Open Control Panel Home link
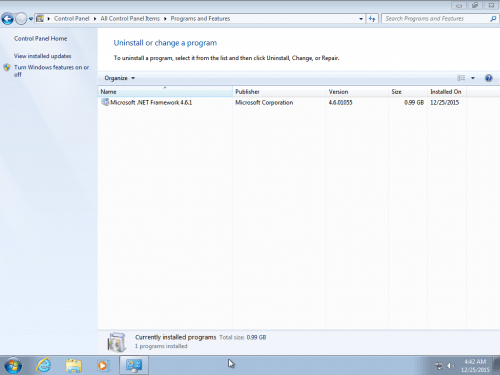This screenshot has height=375, width=500. coord(40,39)
